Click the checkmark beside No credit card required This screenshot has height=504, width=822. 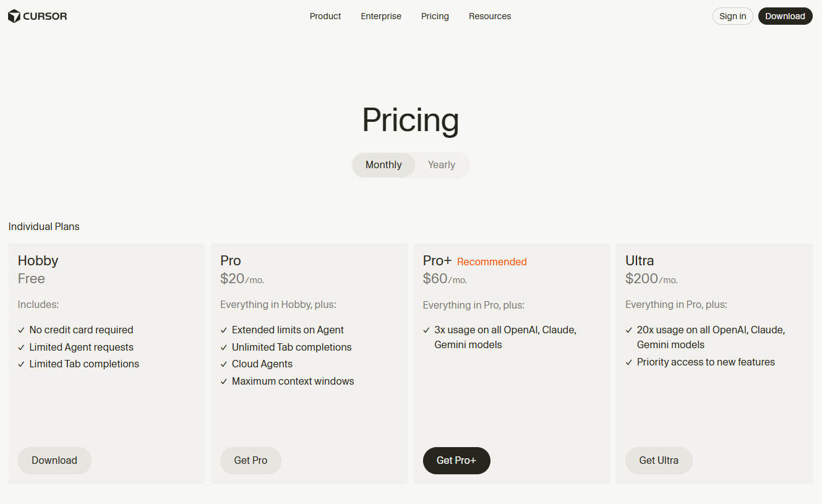coord(20,330)
